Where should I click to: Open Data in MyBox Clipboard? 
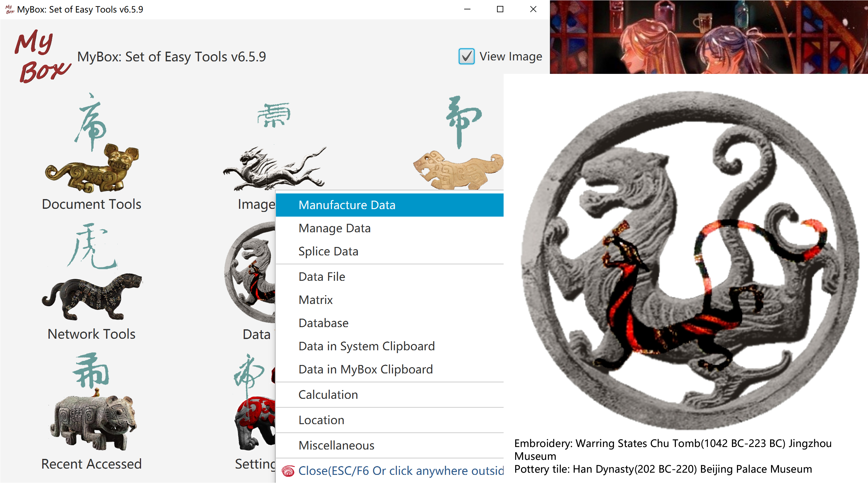389,369
